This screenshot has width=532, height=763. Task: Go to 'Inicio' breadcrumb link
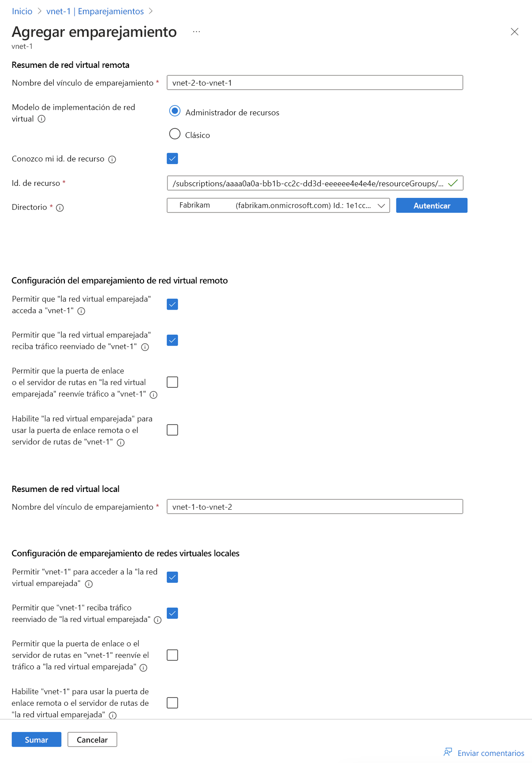pyautogui.click(x=22, y=11)
